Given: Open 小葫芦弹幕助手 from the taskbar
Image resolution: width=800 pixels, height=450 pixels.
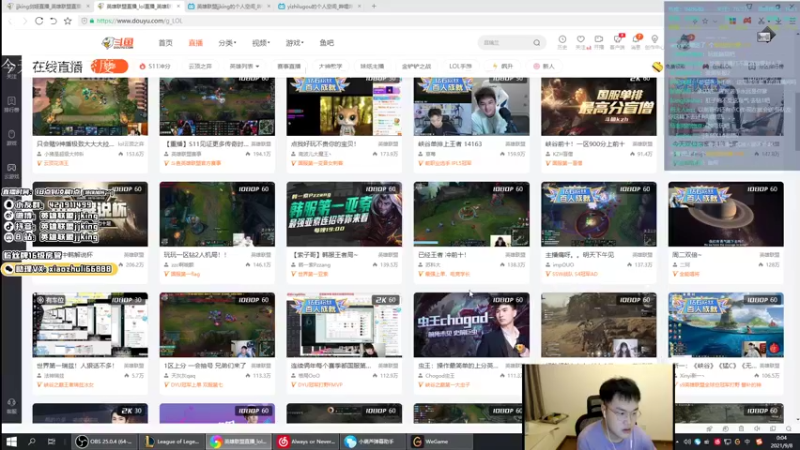Looking at the screenshot, I should [374, 441].
